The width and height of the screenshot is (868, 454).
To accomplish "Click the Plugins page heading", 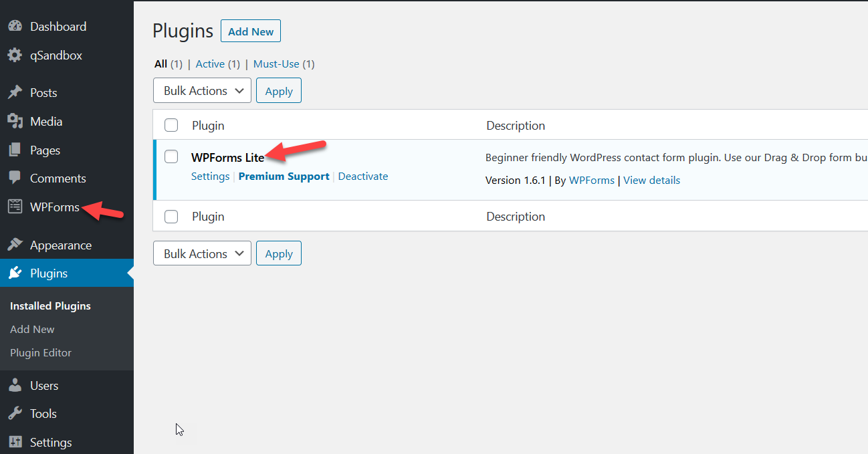I will pyautogui.click(x=183, y=31).
